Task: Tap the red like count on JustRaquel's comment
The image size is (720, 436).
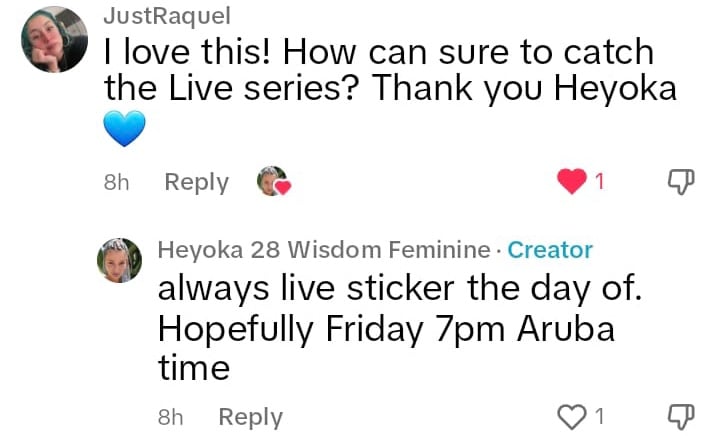Action: click(x=599, y=182)
